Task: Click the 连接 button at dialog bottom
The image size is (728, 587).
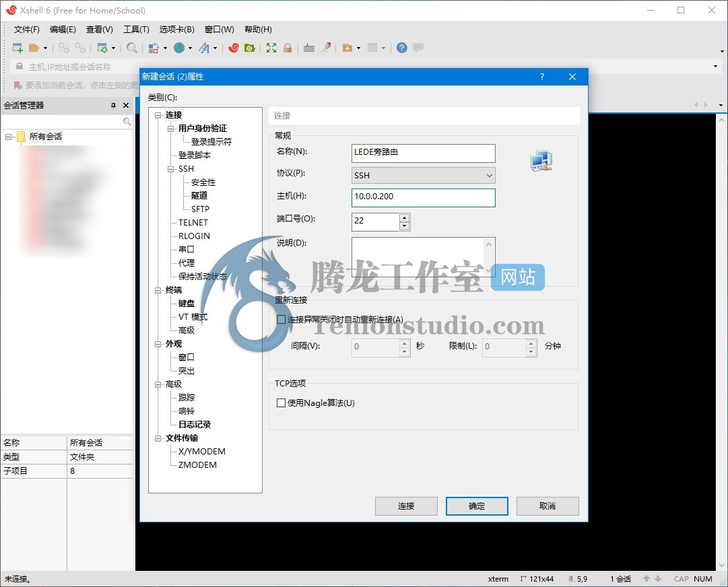Action: click(x=406, y=506)
